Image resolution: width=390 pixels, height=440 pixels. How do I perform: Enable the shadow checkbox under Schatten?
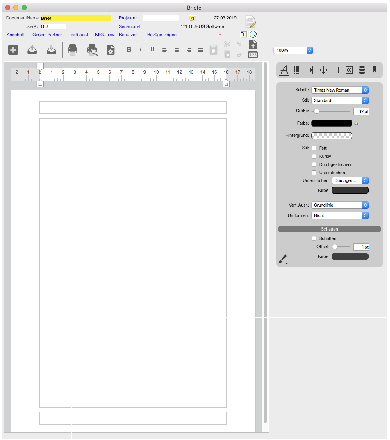[x=314, y=238]
